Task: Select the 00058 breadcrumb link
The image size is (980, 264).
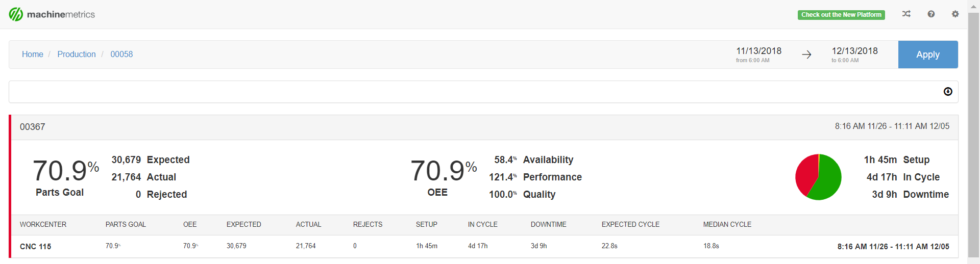Action: coord(121,54)
